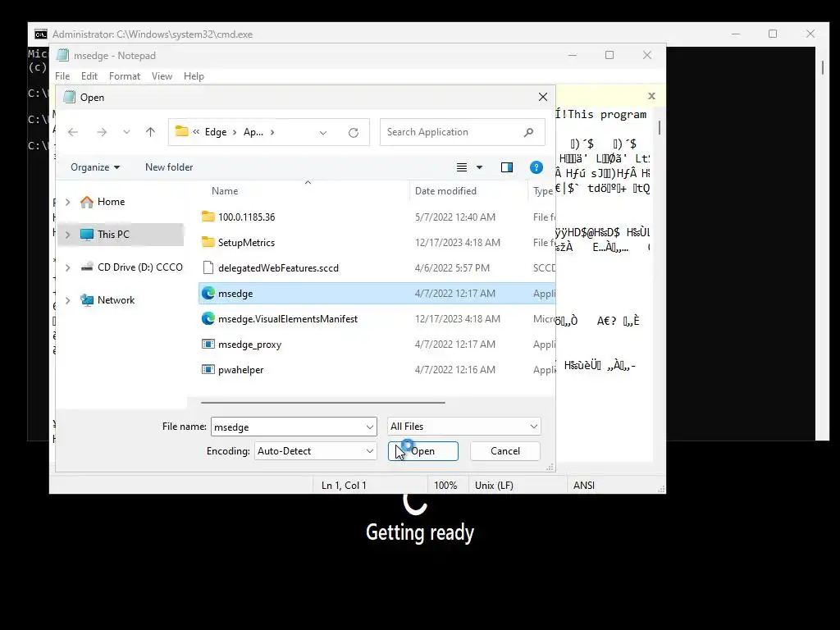
Task: Click the search magnifier icon
Action: [x=529, y=132]
